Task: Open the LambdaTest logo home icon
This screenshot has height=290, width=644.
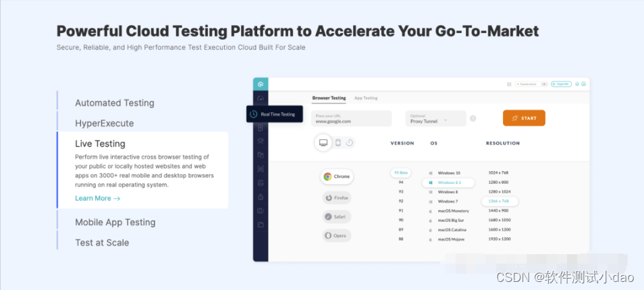Action: [261, 84]
